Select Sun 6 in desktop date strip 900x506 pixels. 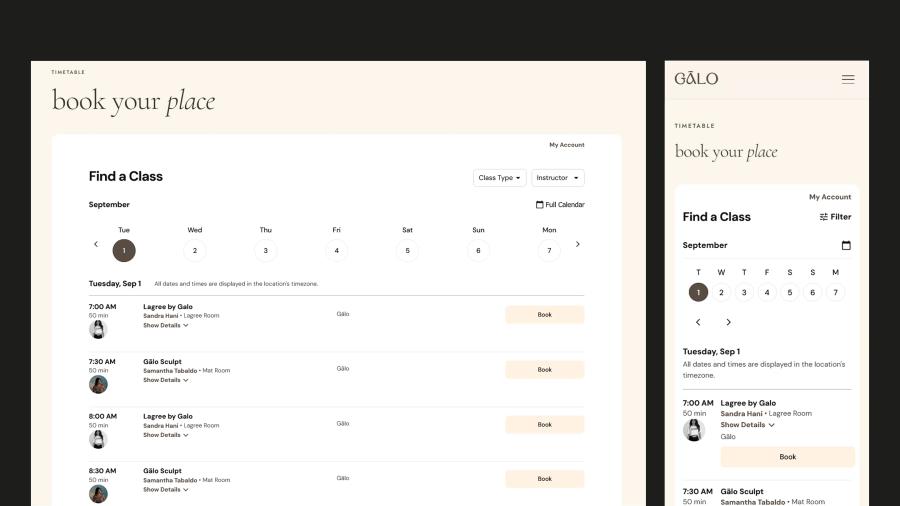click(478, 251)
